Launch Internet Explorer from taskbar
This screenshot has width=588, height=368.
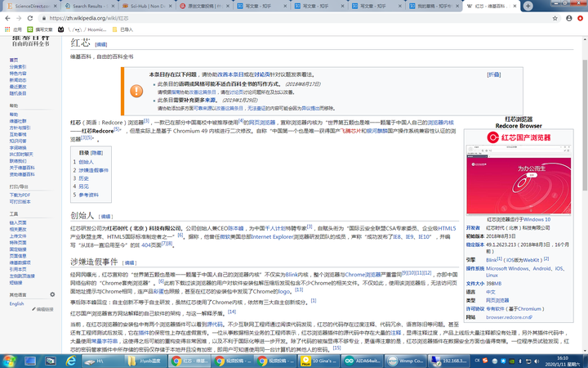70,361
